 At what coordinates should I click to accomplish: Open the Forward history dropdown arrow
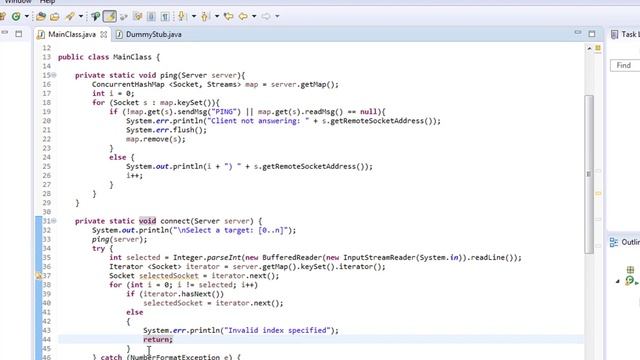(277, 16)
